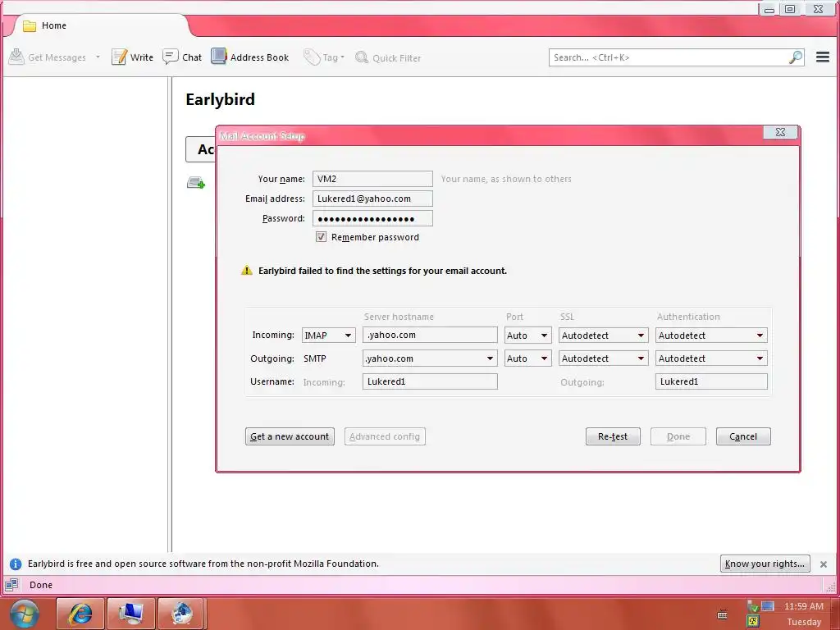
Task: Toggle Remember password checkbox
Action: 321,237
